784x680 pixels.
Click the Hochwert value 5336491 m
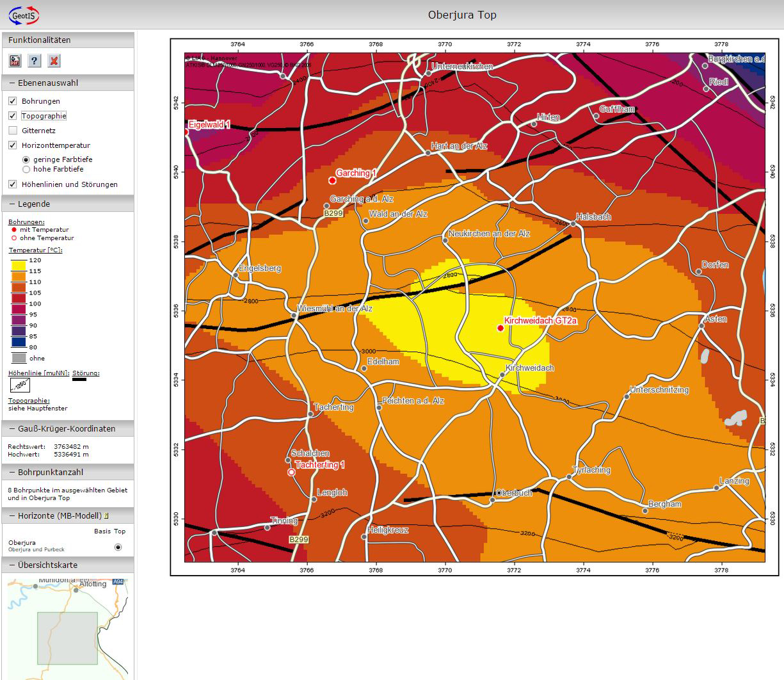pos(71,454)
